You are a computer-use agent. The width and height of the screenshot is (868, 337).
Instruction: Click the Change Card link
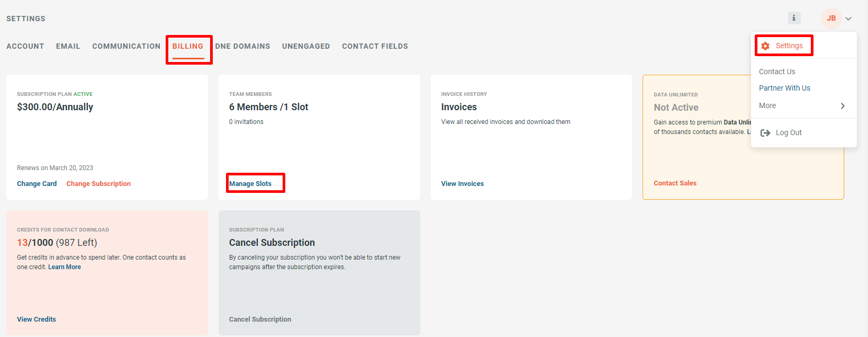tap(37, 183)
